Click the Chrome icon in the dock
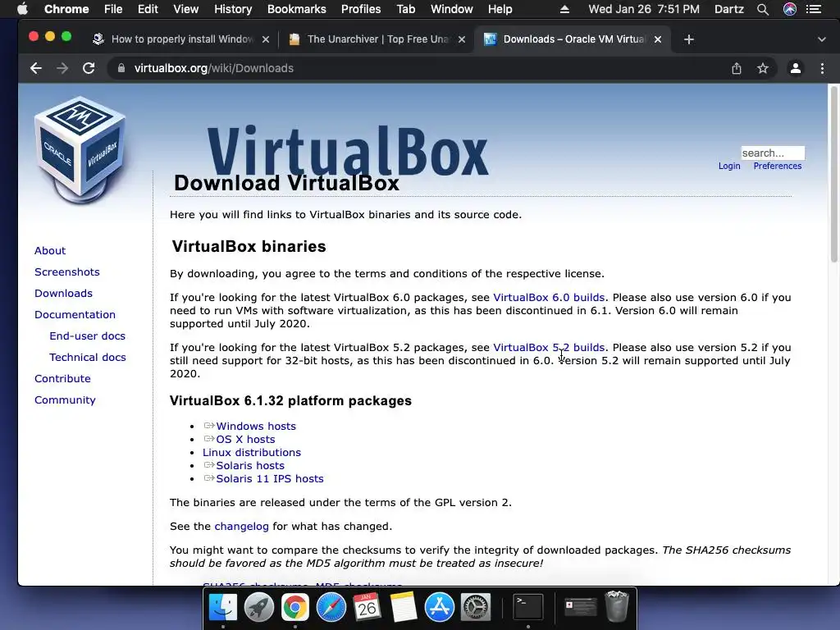This screenshot has height=630, width=840. (295, 607)
